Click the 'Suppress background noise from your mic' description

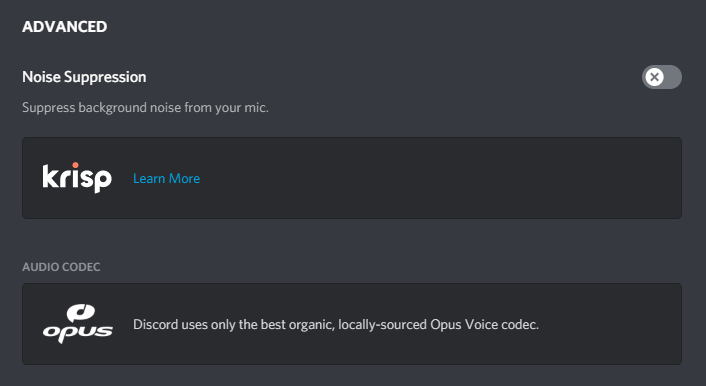[x=145, y=108]
